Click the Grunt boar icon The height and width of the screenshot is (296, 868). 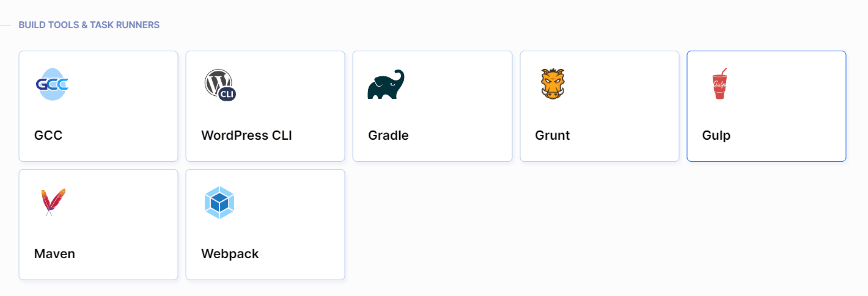click(x=553, y=84)
